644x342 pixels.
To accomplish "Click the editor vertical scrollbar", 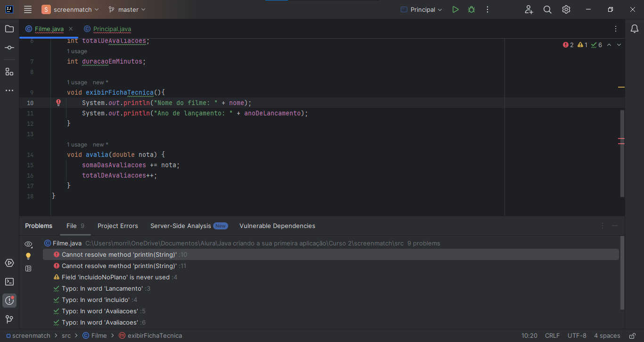I will [622, 153].
